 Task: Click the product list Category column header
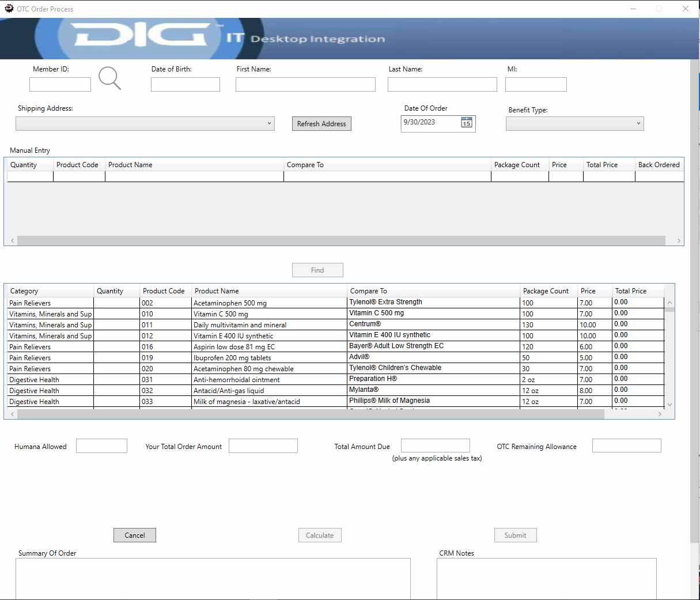point(50,291)
